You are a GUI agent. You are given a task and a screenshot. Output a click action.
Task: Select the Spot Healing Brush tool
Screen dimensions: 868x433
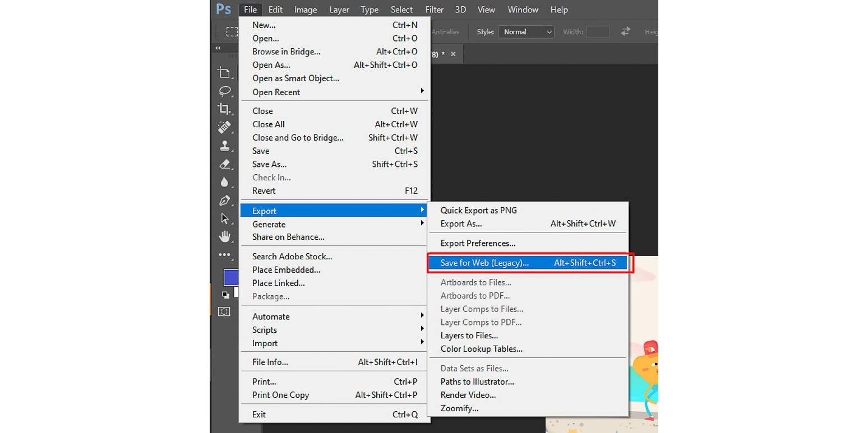click(224, 128)
